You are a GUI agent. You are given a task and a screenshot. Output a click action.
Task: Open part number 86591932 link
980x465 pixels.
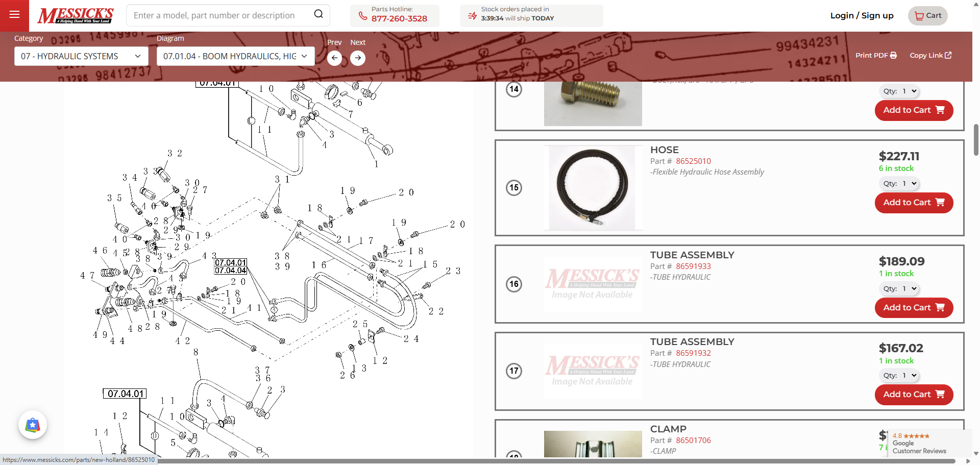click(693, 353)
